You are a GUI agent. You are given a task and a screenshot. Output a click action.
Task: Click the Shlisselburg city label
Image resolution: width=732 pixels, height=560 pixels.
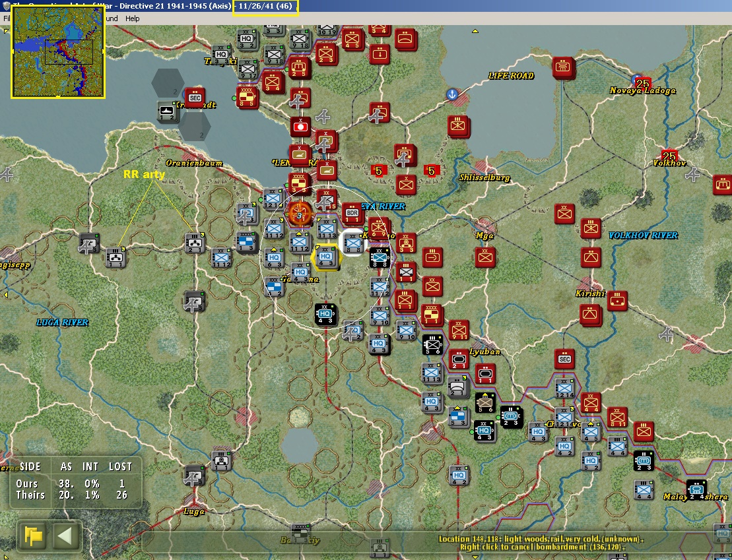point(484,178)
